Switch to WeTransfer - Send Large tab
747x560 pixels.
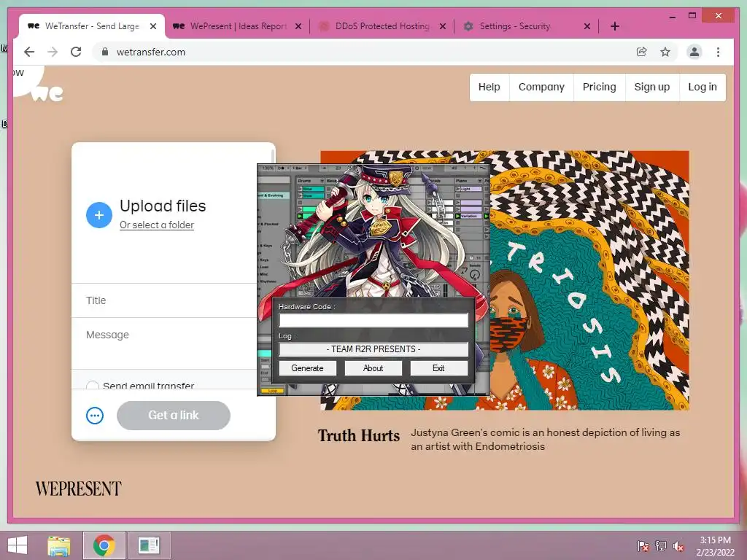[92, 26]
